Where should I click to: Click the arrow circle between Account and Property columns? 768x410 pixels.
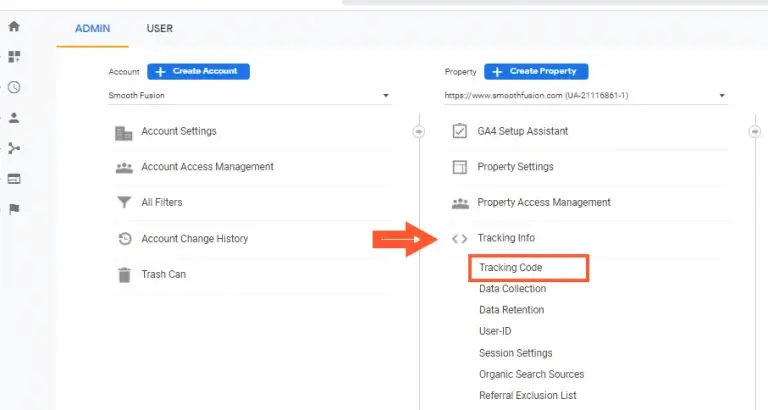(419, 131)
